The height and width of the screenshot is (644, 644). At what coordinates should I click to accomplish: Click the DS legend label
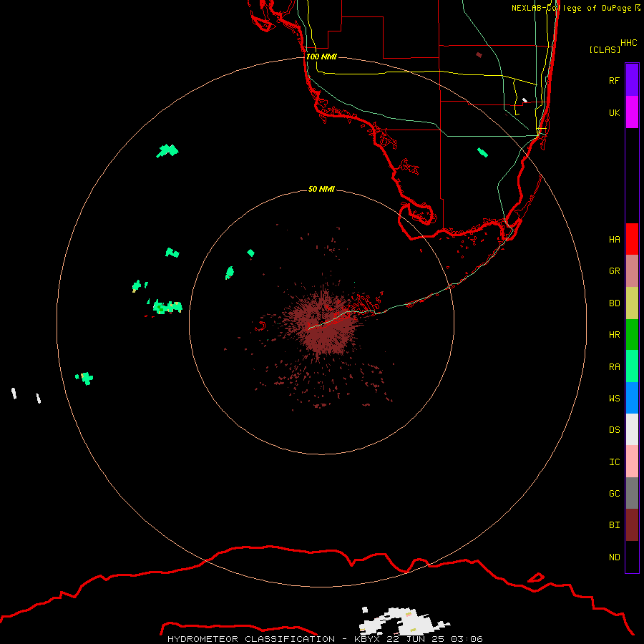click(614, 430)
